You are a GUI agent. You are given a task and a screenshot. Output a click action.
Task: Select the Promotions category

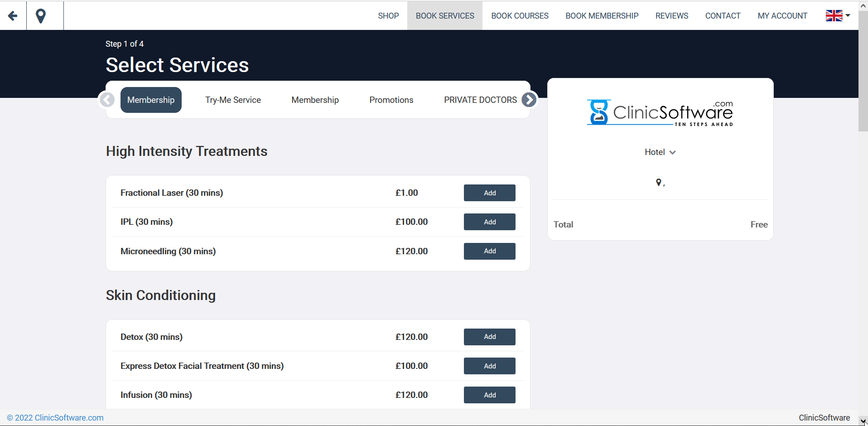pos(391,100)
